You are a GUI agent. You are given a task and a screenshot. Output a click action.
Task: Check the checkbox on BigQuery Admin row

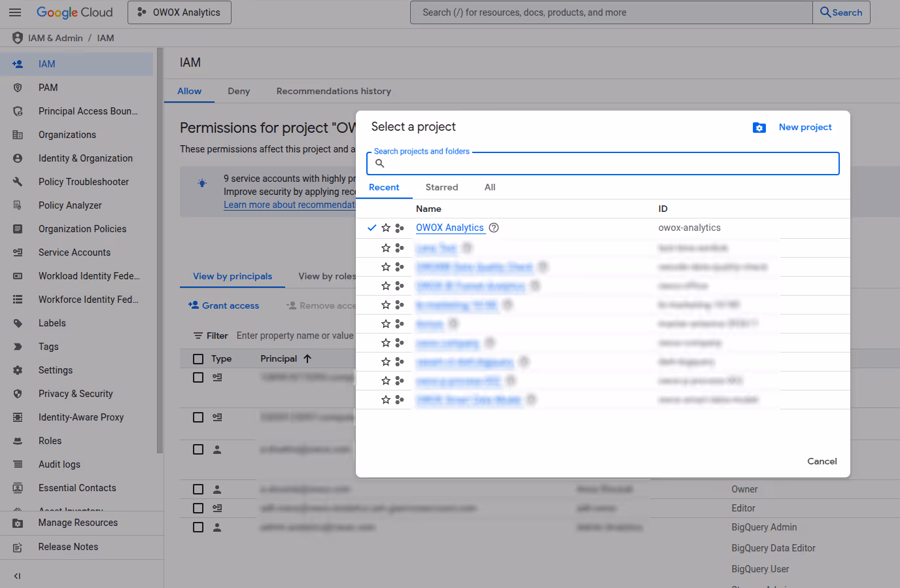click(198, 527)
